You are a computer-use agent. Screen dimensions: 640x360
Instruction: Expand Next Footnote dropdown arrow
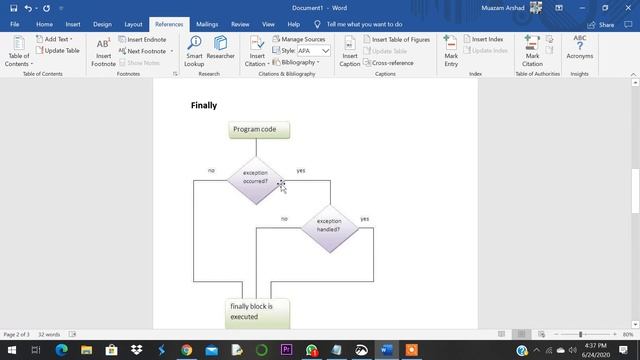point(172,51)
